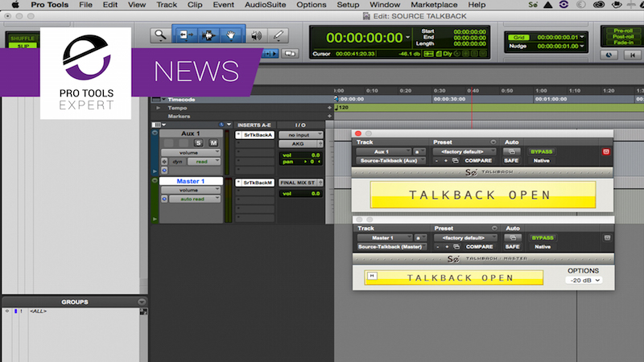Screen dimensions: 644x362
Task: Click the target icon in Master plugin window
Action: pyautogui.click(x=607, y=237)
